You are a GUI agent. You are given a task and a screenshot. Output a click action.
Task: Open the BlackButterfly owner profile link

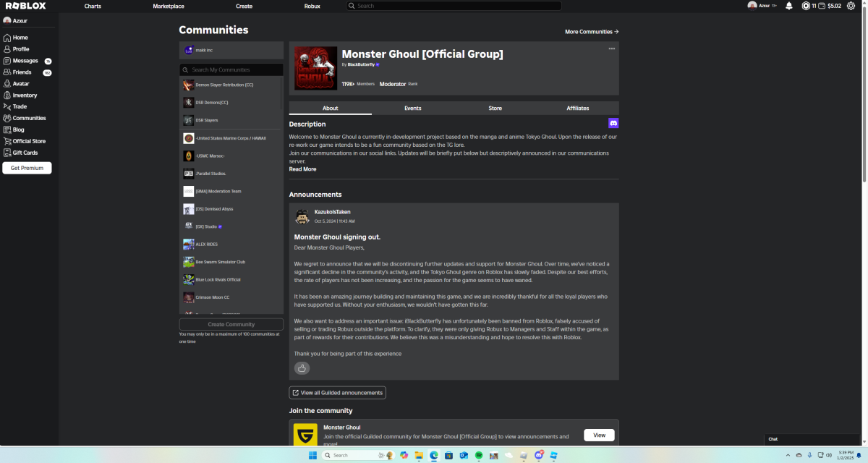[361, 64]
